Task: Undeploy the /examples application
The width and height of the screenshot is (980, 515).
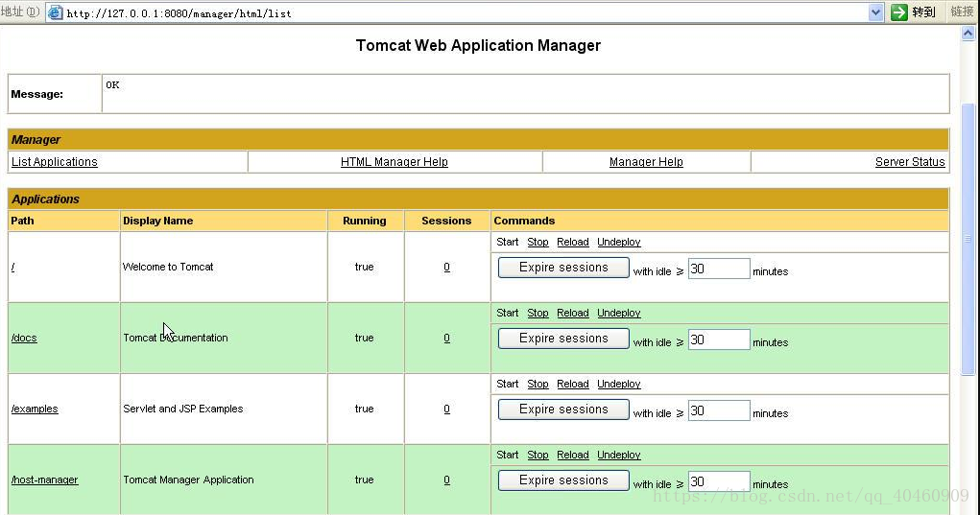Action: (619, 384)
